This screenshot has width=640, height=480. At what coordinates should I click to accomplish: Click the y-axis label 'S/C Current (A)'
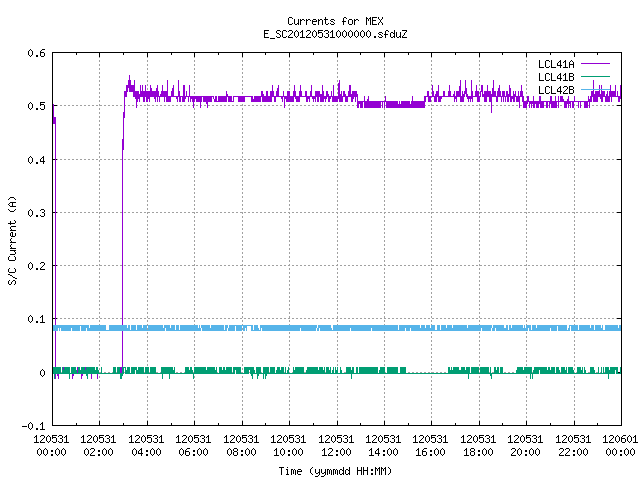tap(12, 241)
